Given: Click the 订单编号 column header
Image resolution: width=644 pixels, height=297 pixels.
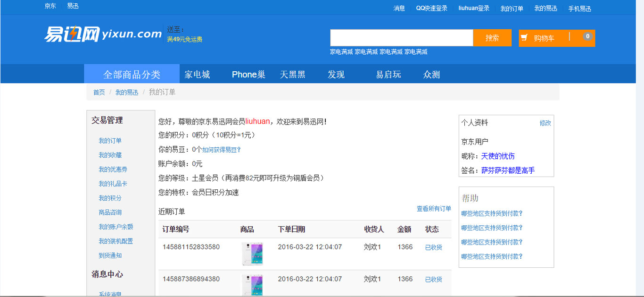Looking at the screenshot, I should tap(176, 229).
